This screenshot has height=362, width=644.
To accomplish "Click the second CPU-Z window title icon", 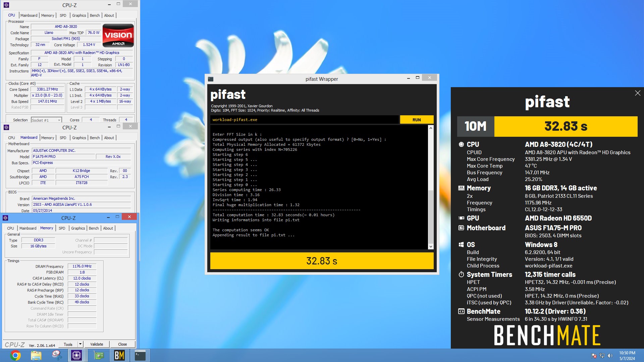I will [x=6, y=127].
